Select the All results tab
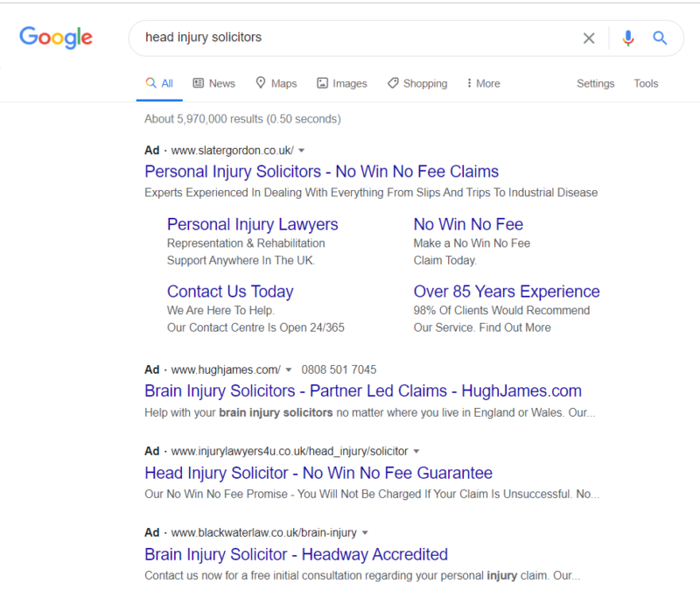The image size is (700, 598). (159, 83)
